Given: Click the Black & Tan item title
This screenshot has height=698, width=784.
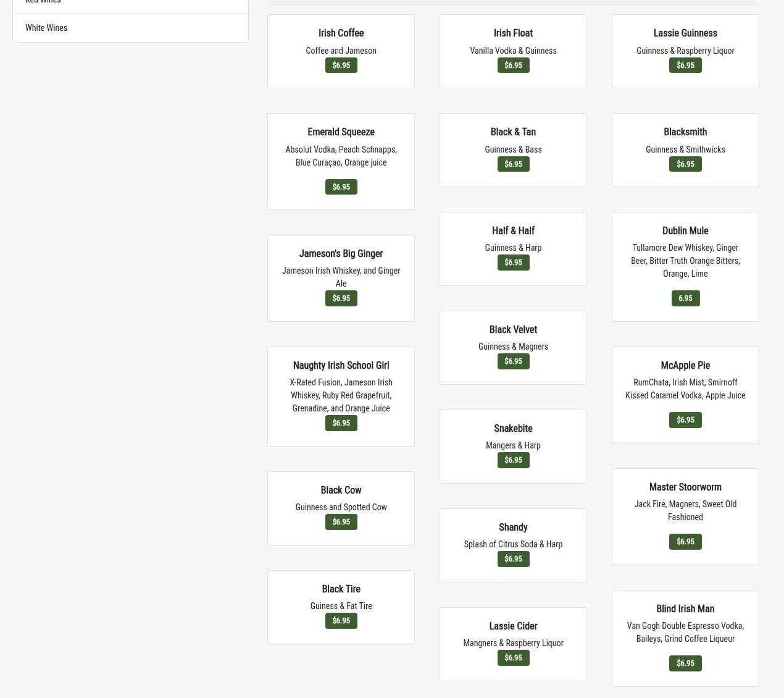Looking at the screenshot, I should [x=513, y=132].
